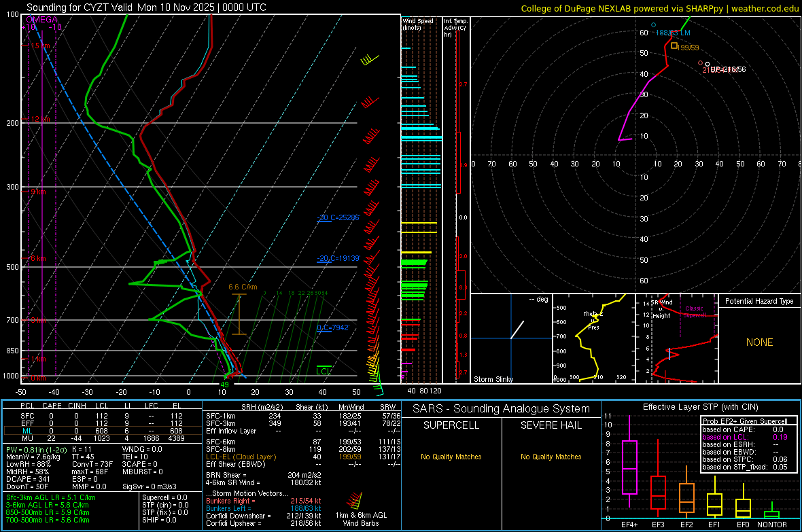Click the 'SUPERCELL' column header
802x532 pixels.
click(x=451, y=425)
